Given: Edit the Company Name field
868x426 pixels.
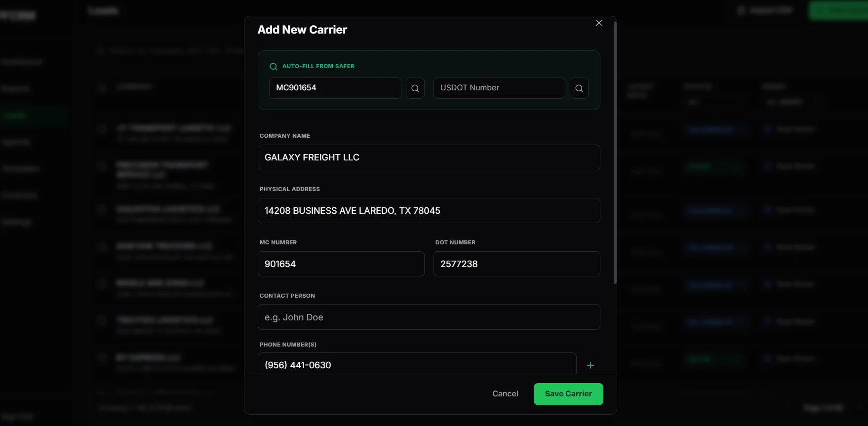Looking at the screenshot, I should click(429, 157).
